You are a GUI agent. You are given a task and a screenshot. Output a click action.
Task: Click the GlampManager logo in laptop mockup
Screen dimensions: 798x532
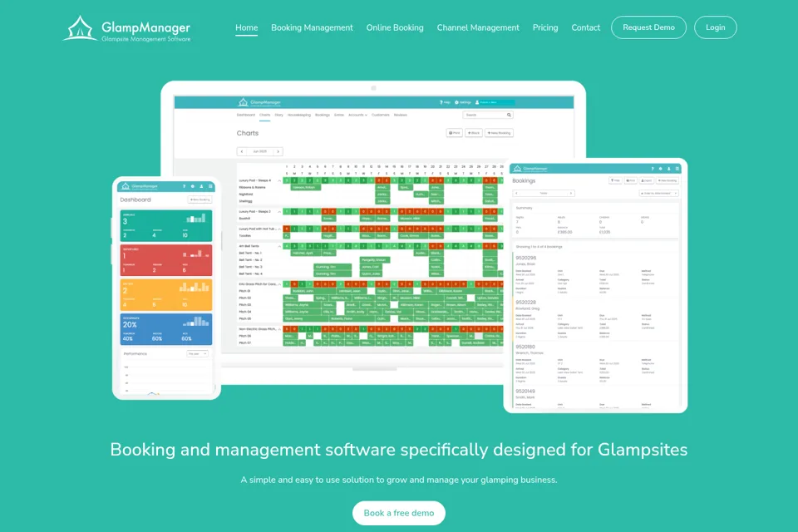click(x=259, y=102)
